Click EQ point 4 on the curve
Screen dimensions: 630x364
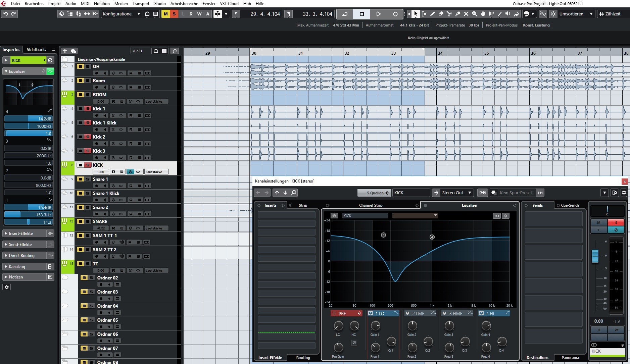pos(432,237)
